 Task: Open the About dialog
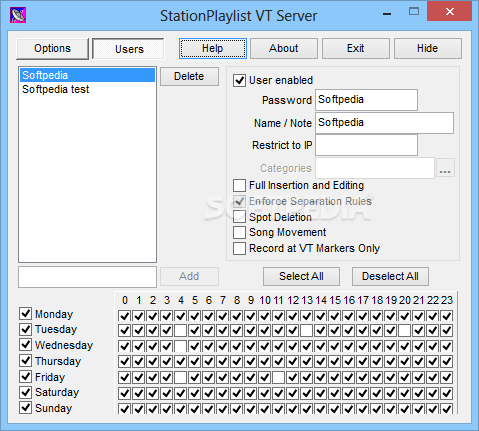point(284,49)
